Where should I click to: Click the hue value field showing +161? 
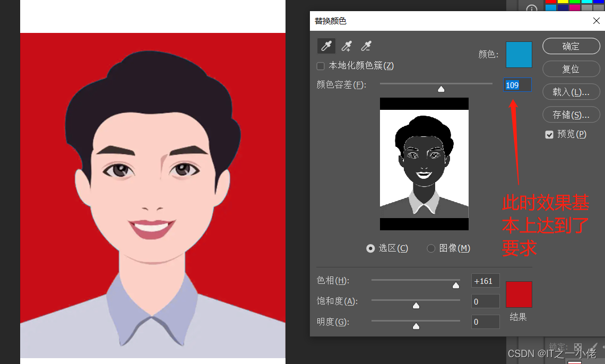click(x=486, y=281)
